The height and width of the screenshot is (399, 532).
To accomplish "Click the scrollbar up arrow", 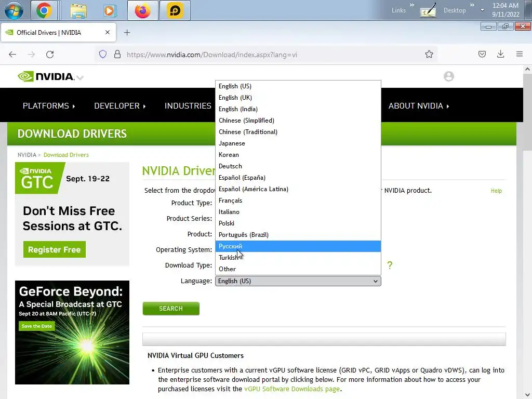I will click(x=527, y=69).
